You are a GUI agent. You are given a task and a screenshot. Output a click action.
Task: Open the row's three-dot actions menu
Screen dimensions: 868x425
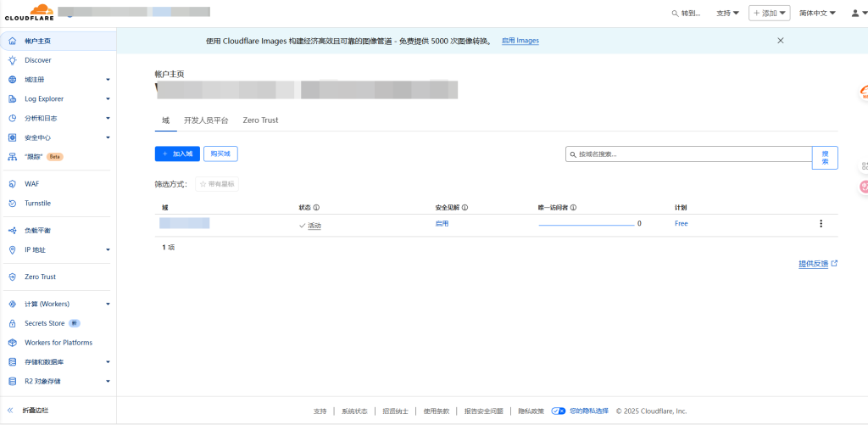pos(821,224)
